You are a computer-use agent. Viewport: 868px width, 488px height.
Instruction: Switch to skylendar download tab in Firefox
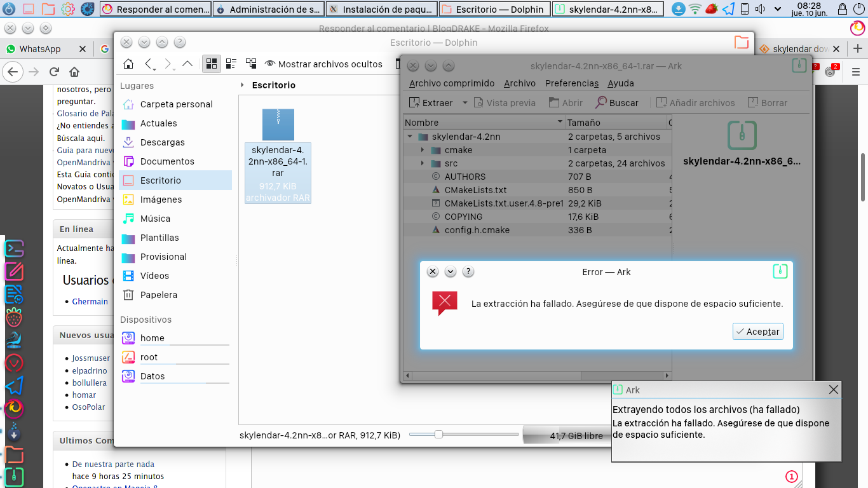tap(801, 49)
